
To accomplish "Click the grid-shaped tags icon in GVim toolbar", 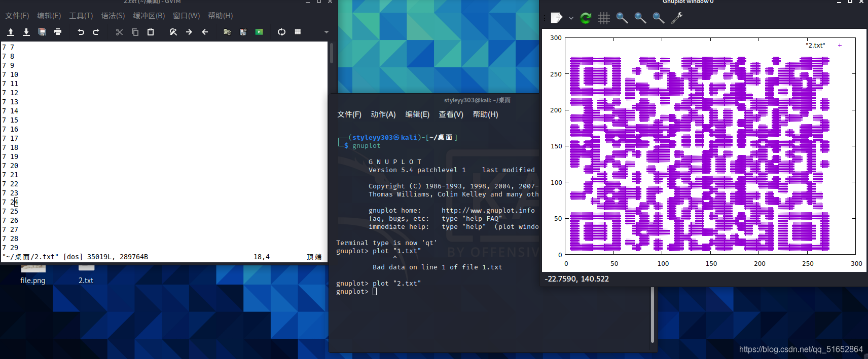I will tap(298, 32).
